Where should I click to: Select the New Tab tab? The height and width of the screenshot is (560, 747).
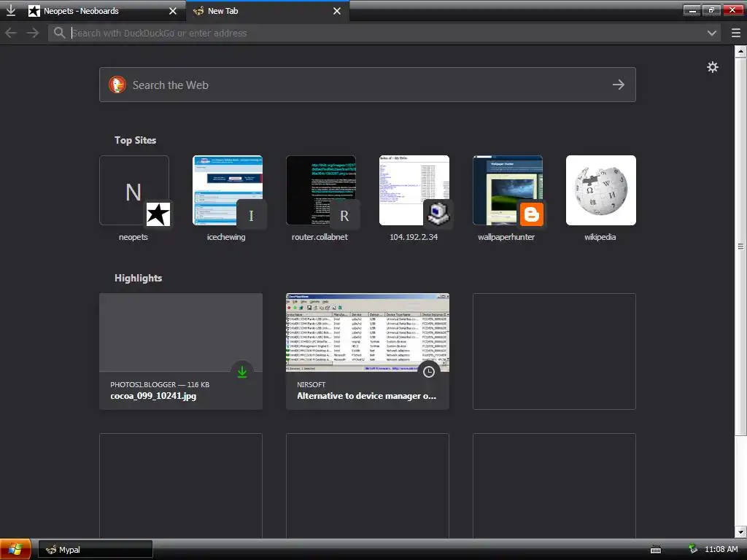coord(268,11)
